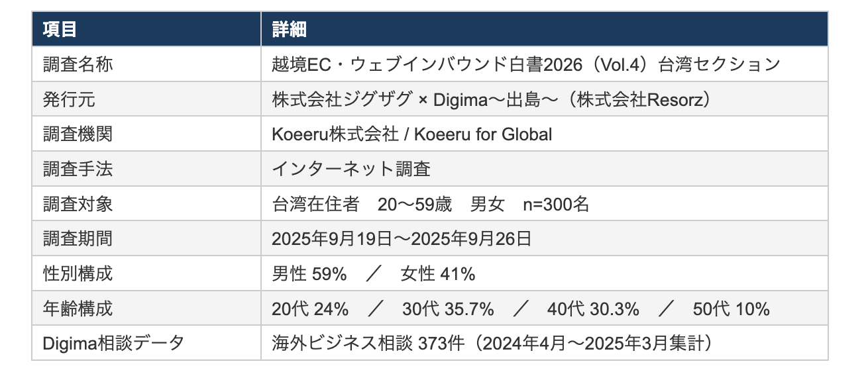The image size is (868, 380).
Task: Click the 項目 column header
Action: coord(60,29)
